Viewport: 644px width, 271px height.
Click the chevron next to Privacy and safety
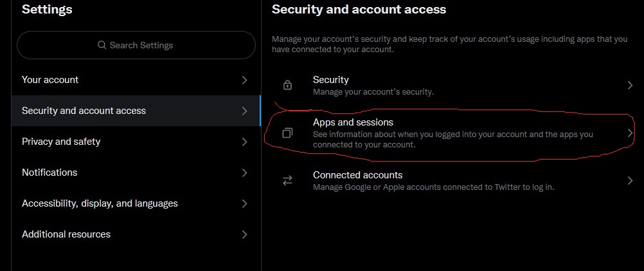(x=245, y=142)
